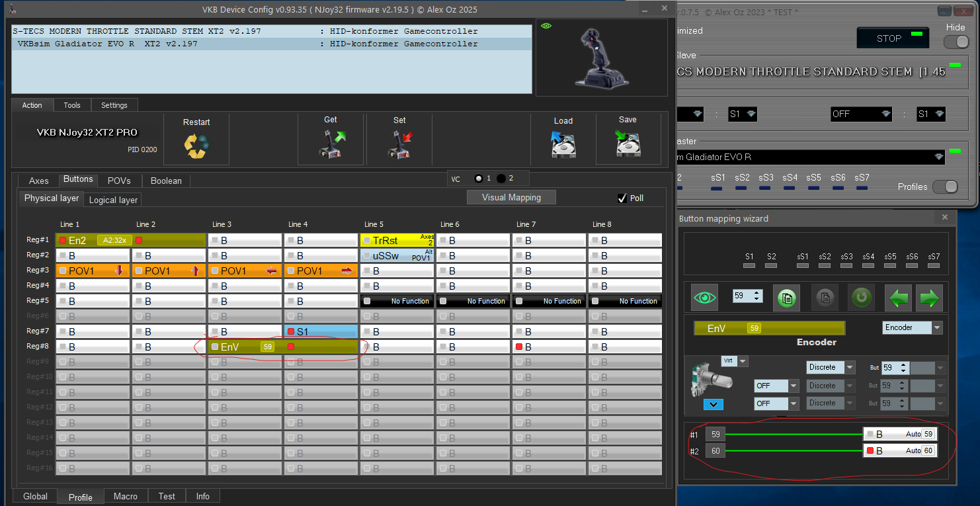Click the POV1 right arrow cell in Line 4
The height and width of the screenshot is (506, 980).
pos(321,271)
